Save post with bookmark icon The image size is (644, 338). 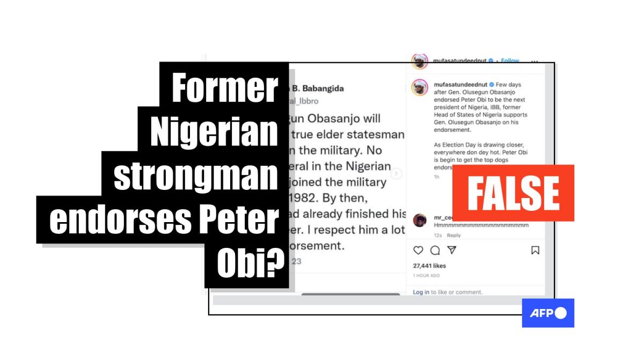(x=535, y=251)
